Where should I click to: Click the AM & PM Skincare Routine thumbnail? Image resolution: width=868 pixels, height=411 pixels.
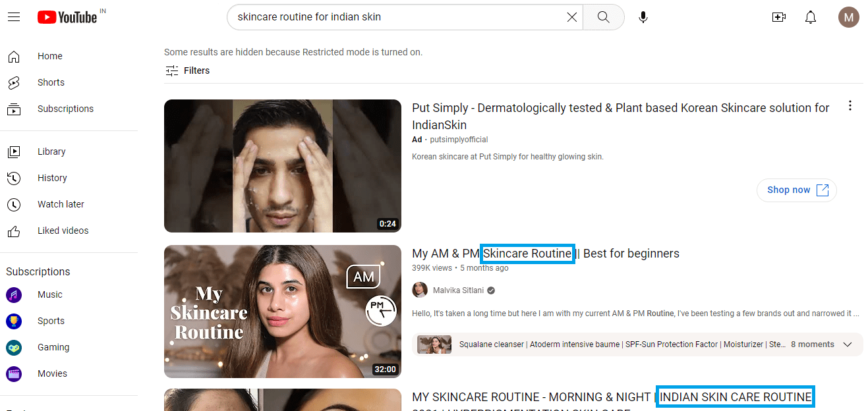coord(282,311)
